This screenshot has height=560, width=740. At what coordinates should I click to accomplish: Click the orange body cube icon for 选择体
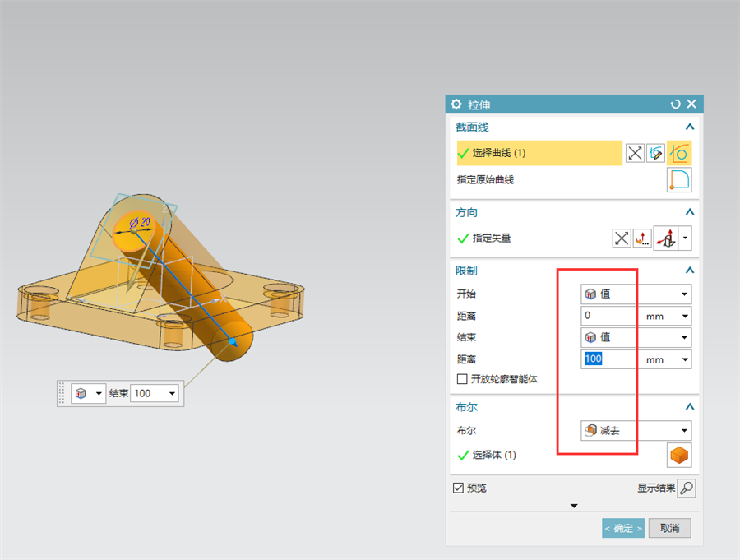pyautogui.click(x=679, y=456)
